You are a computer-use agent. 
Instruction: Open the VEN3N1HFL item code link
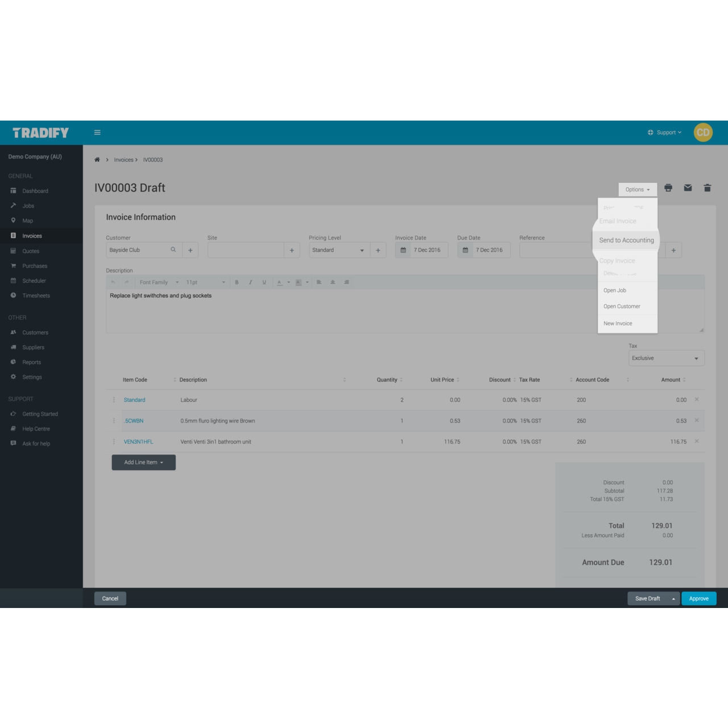(x=138, y=442)
